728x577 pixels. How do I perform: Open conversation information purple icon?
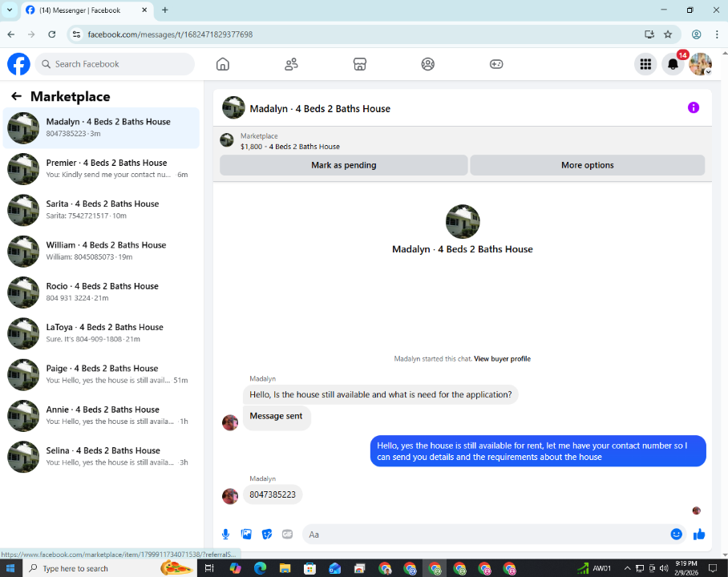pos(694,107)
